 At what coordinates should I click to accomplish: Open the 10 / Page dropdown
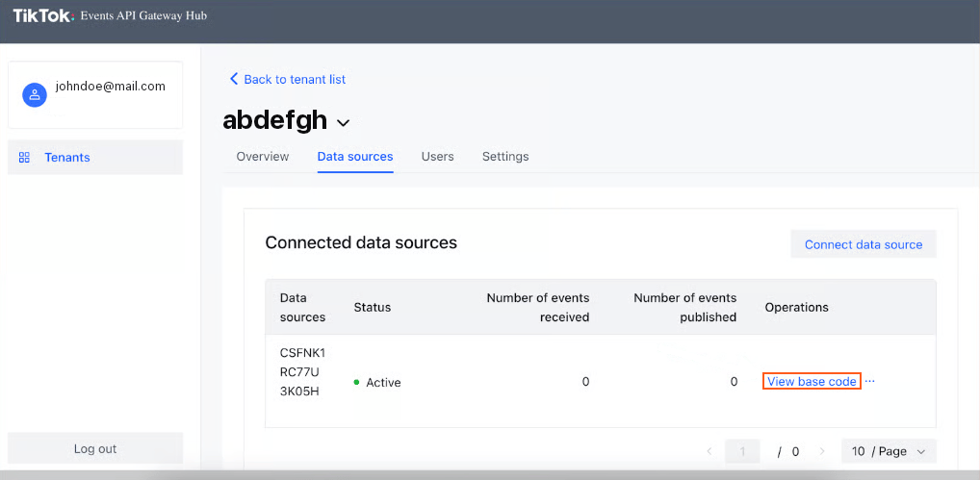tap(889, 451)
